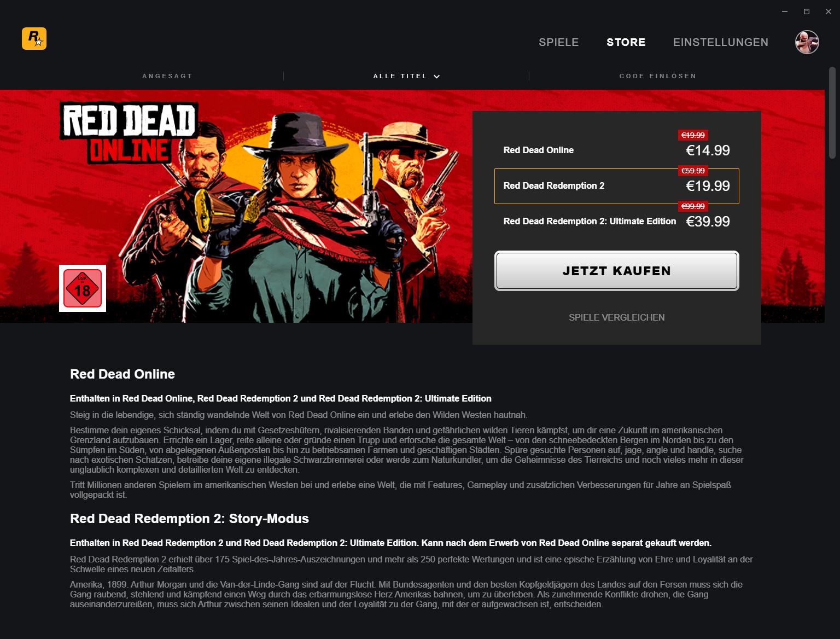Select the Red Dead Online edition option
The image size is (840, 639).
(x=617, y=150)
